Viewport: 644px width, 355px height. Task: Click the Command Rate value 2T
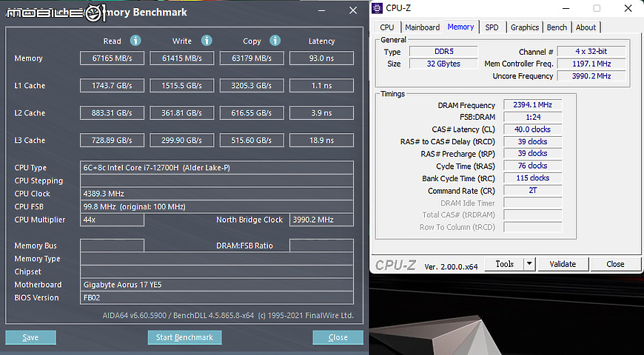pos(533,190)
